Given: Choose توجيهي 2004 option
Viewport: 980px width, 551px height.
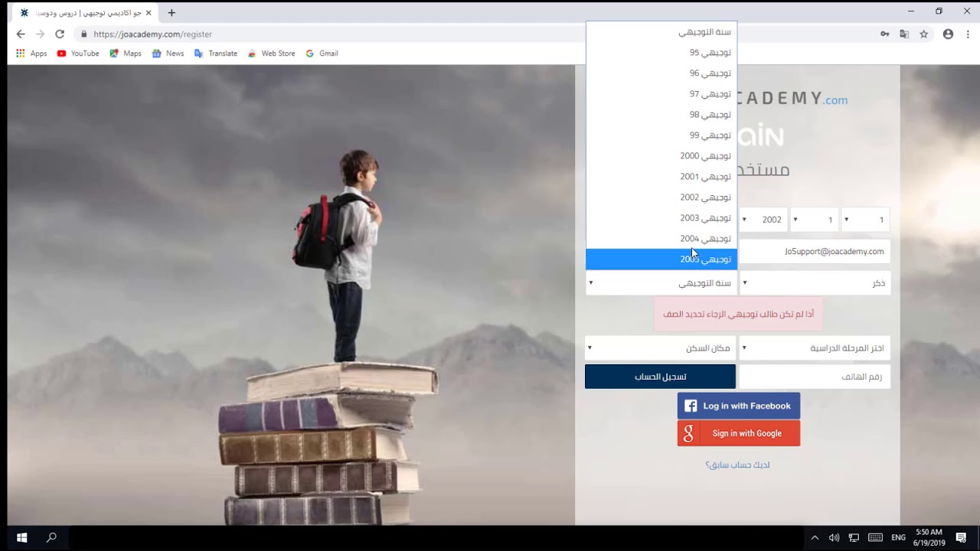Looking at the screenshot, I should coord(661,239).
